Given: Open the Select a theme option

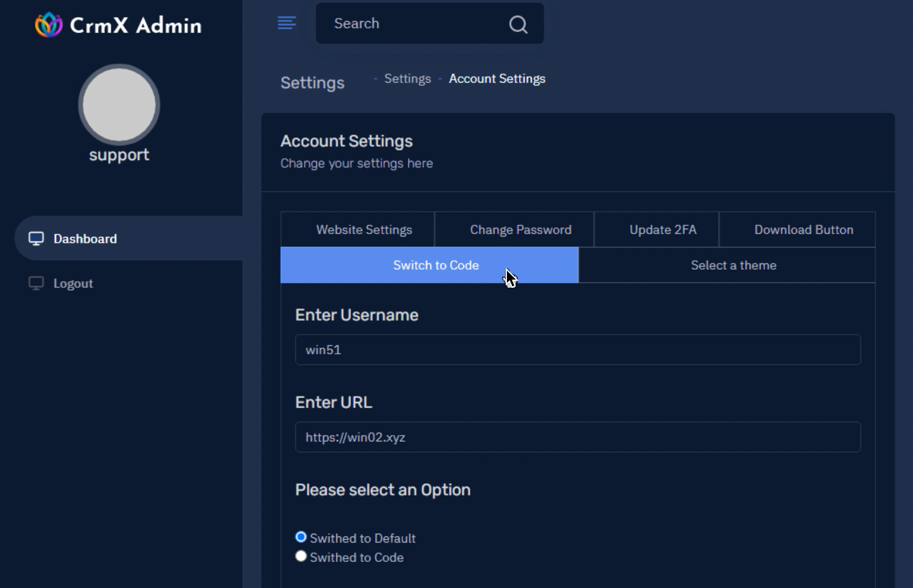Looking at the screenshot, I should [x=734, y=265].
